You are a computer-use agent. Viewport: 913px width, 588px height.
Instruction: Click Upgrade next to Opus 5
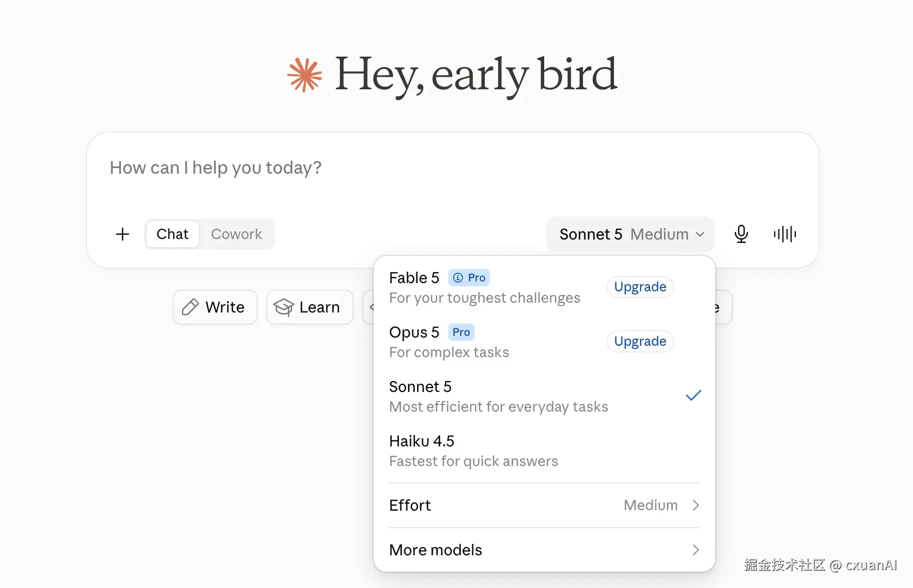point(640,341)
